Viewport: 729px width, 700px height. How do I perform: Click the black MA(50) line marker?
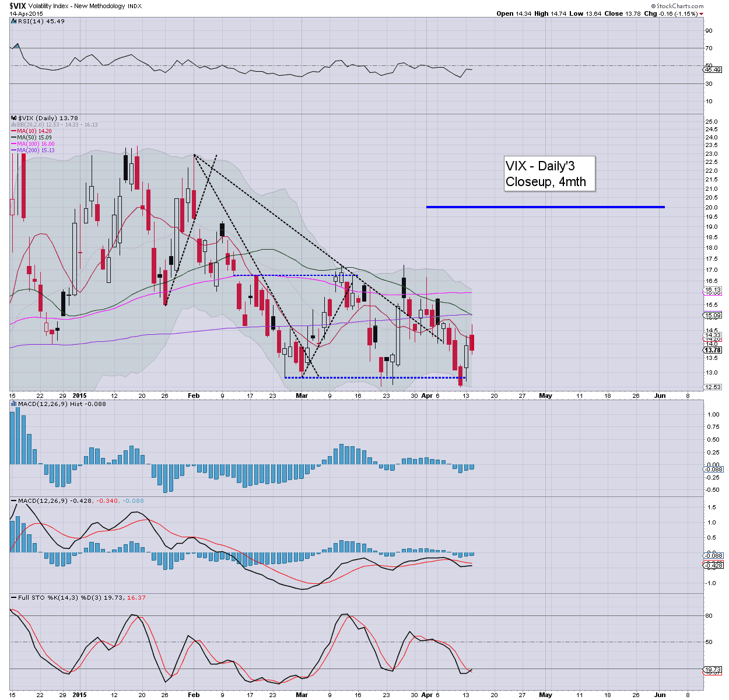(x=13, y=138)
